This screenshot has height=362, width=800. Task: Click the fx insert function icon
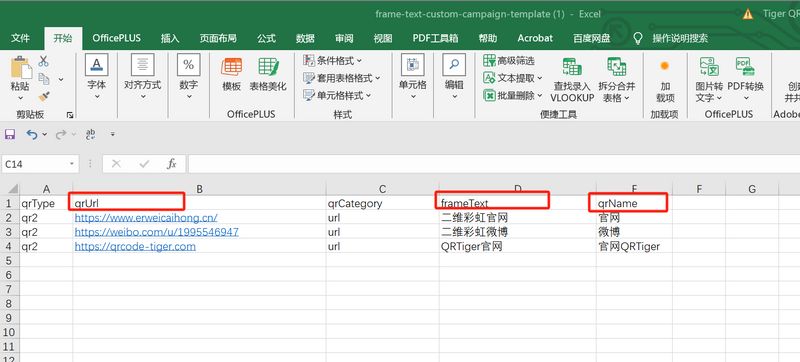coord(172,164)
